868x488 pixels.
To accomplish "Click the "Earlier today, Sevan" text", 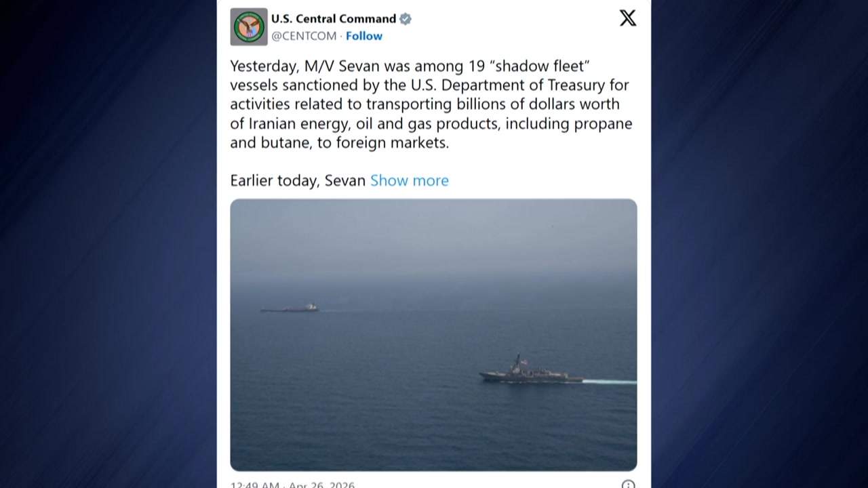I will tap(298, 180).
